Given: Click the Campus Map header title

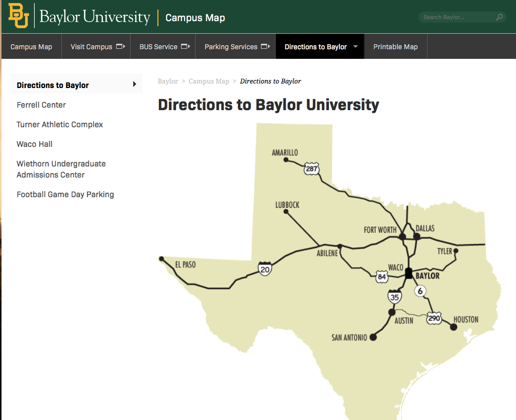Looking at the screenshot, I should (195, 18).
